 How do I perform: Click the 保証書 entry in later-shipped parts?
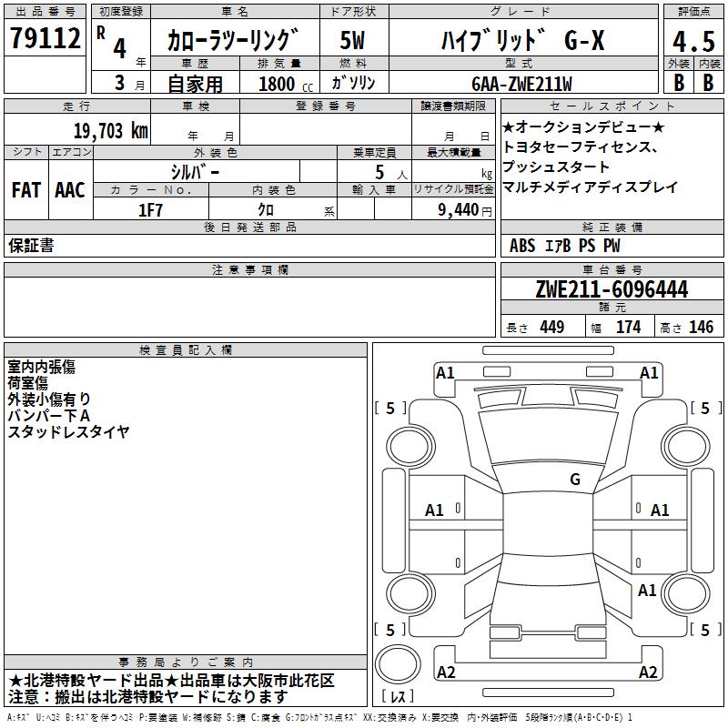(31, 245)
